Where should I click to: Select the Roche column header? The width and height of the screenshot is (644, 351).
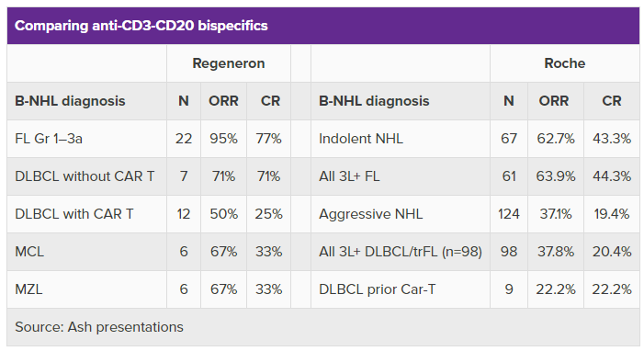coord(564,63)
